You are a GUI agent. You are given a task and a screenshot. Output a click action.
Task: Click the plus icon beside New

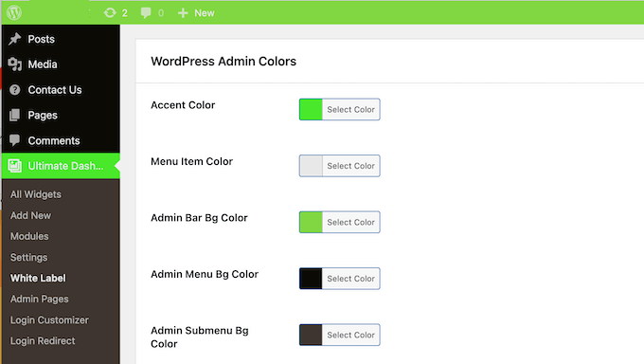(183, 13)
